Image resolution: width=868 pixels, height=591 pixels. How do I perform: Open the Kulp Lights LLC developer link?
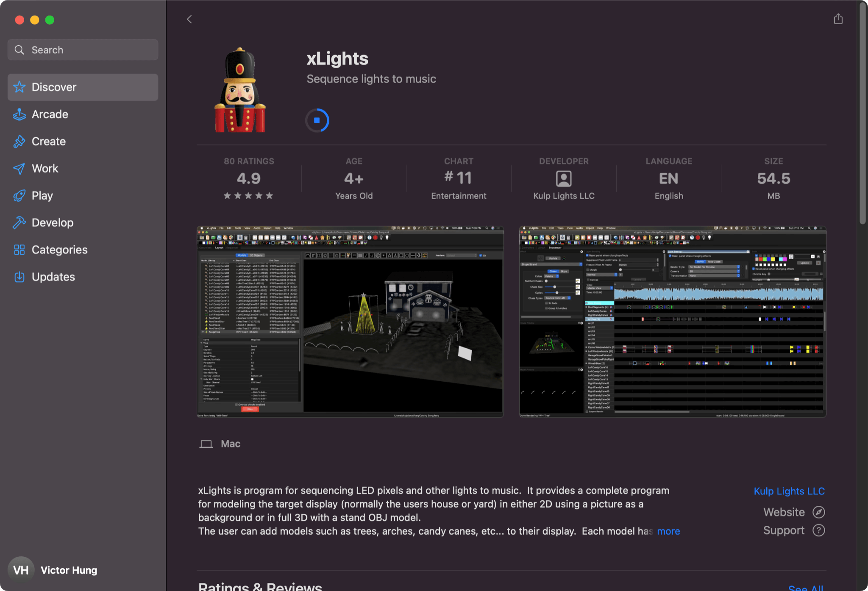(789, 491)
